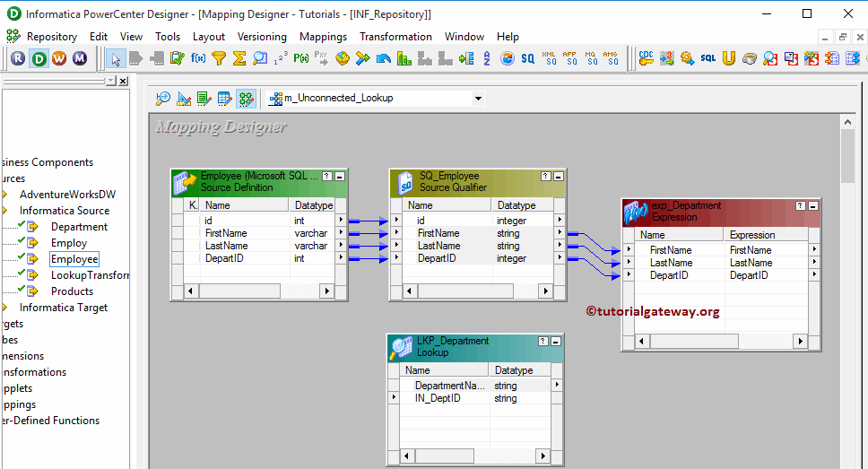Open the Transformation menu

point(395,37)
